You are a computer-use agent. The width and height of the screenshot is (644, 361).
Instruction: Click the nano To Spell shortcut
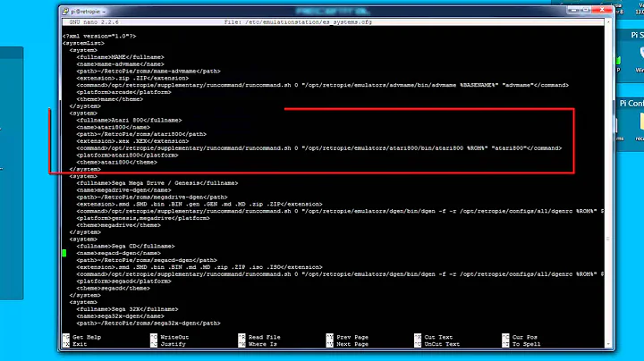pyautogui.click(x=521, y=344)
